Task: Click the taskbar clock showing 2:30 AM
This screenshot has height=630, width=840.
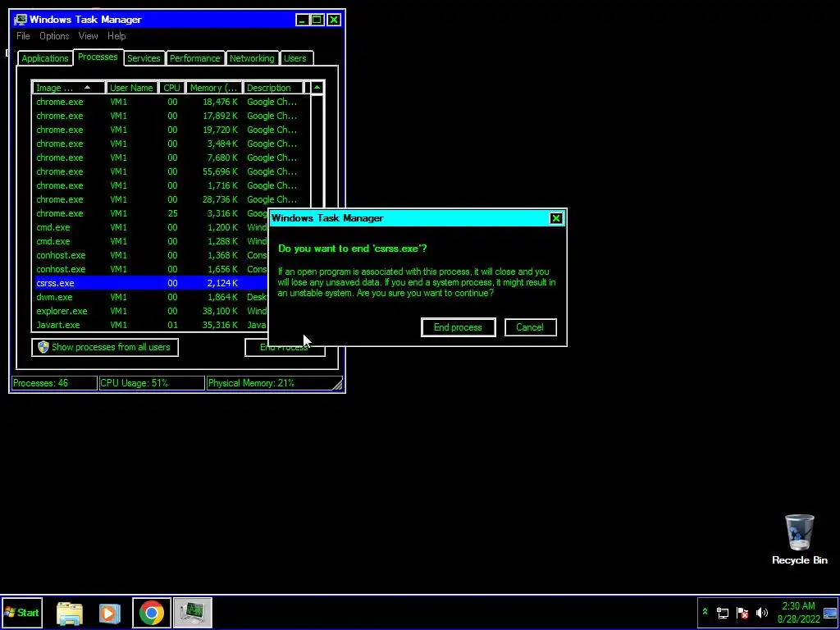Action: coord(798,613)
